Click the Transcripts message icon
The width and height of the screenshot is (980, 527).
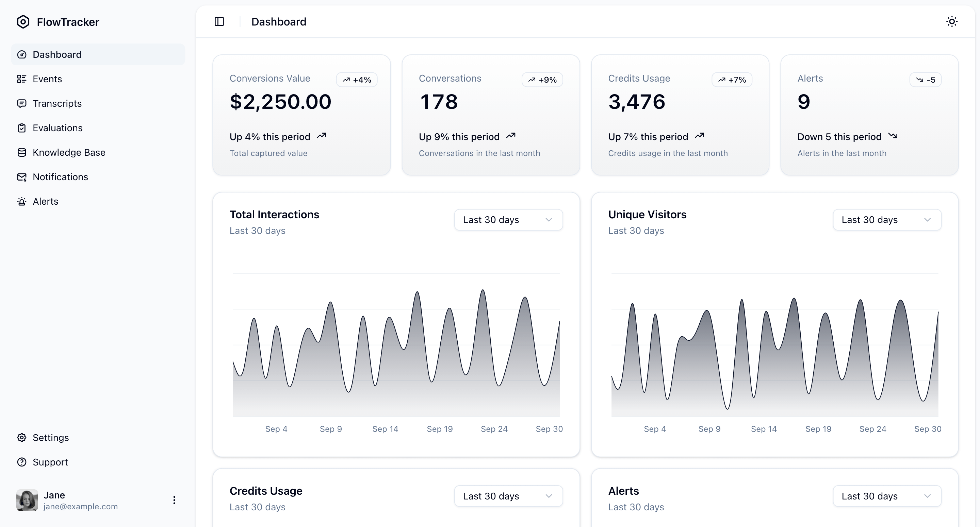(22, 103)
